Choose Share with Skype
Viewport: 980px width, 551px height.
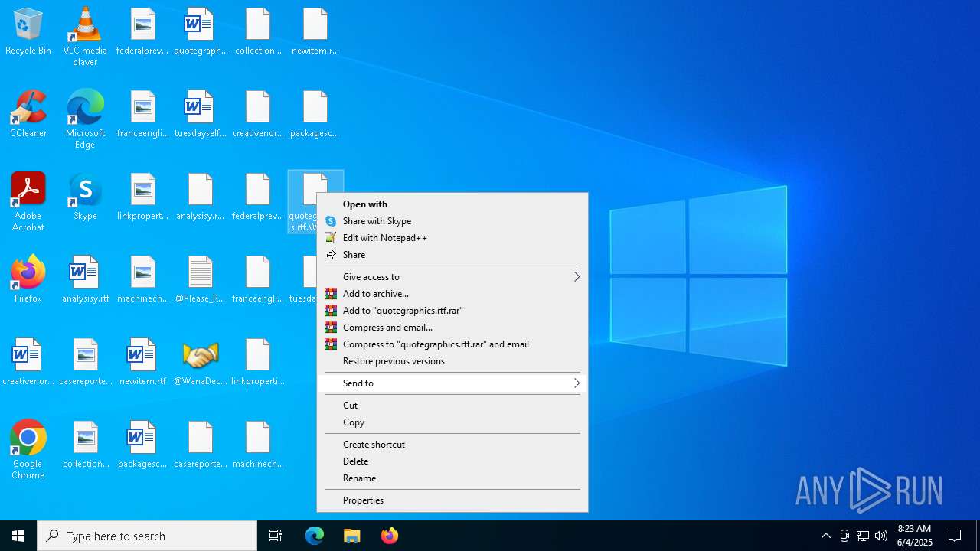point(452,221)
